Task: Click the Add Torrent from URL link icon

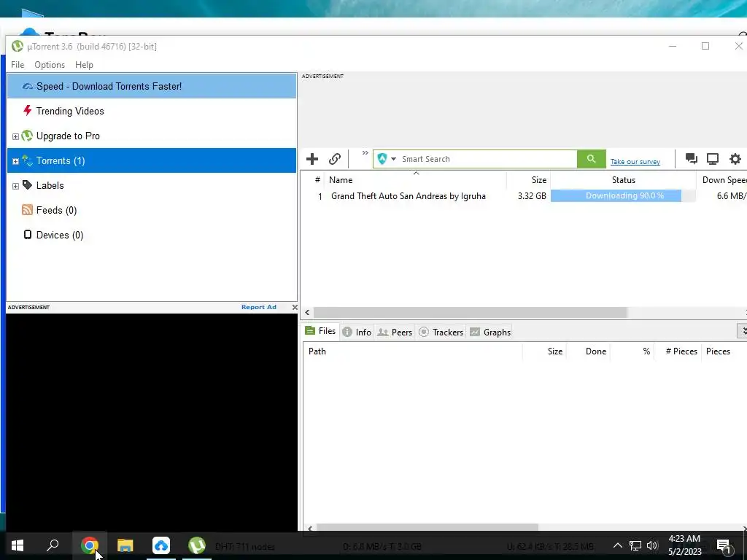Action: 335,159
